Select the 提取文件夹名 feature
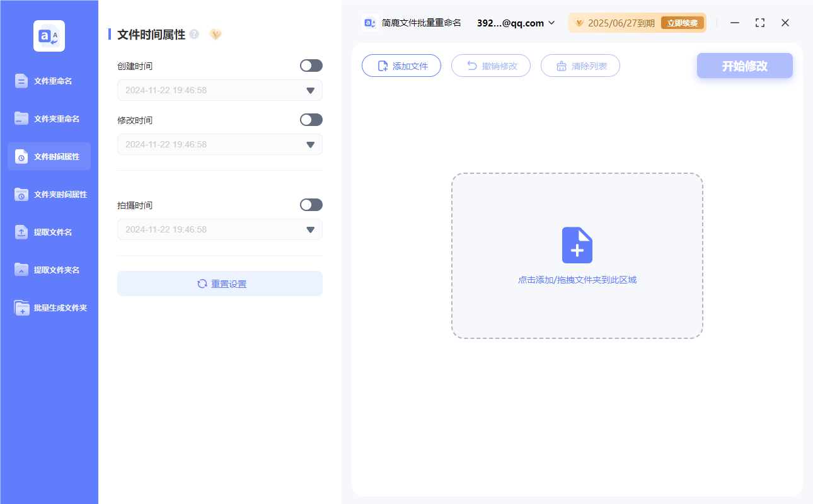 tap(49, 270)
